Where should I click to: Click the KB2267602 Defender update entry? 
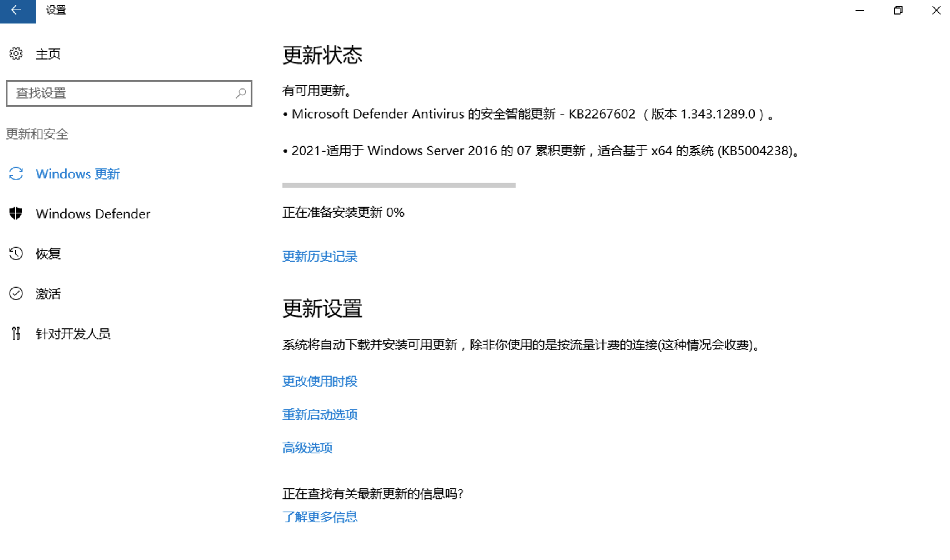coord(528,114)
